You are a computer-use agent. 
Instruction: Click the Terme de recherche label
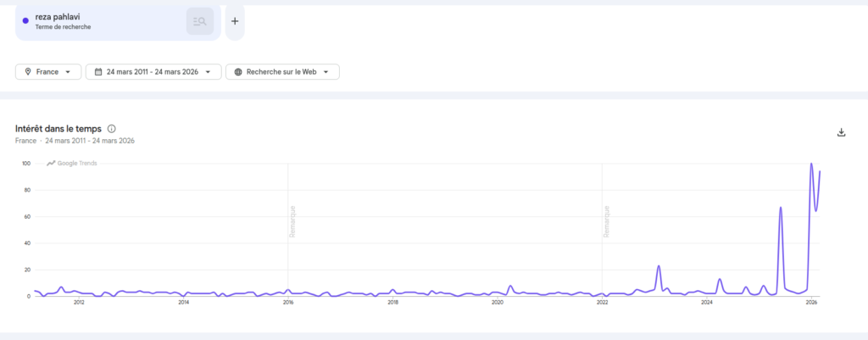(63, 26)
